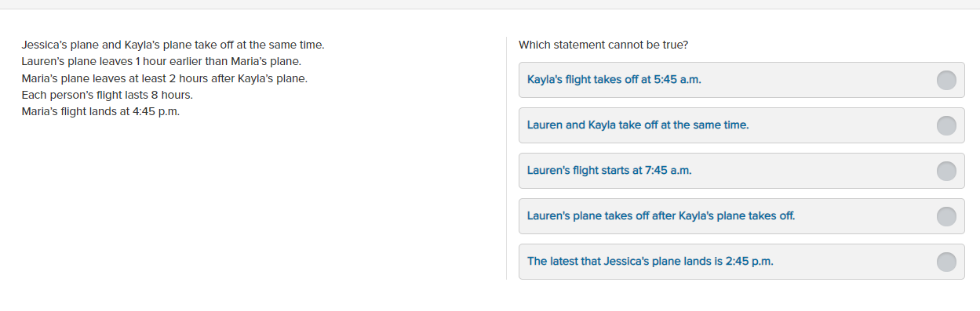Click the answer text "Kayla's flight takes off at 5:45 a.m."
This screenshot has width=980, height=311.
pyautogui.click(x=614, y=80)
